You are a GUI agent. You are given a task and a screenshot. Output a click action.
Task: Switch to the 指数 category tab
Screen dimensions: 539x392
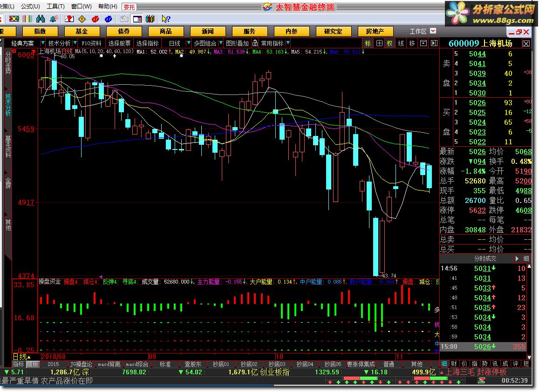[40, 31]
